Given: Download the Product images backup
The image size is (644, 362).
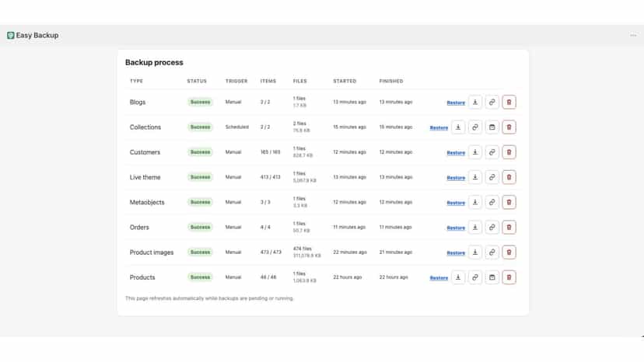Looking at the screenshot, I should 474,252.
